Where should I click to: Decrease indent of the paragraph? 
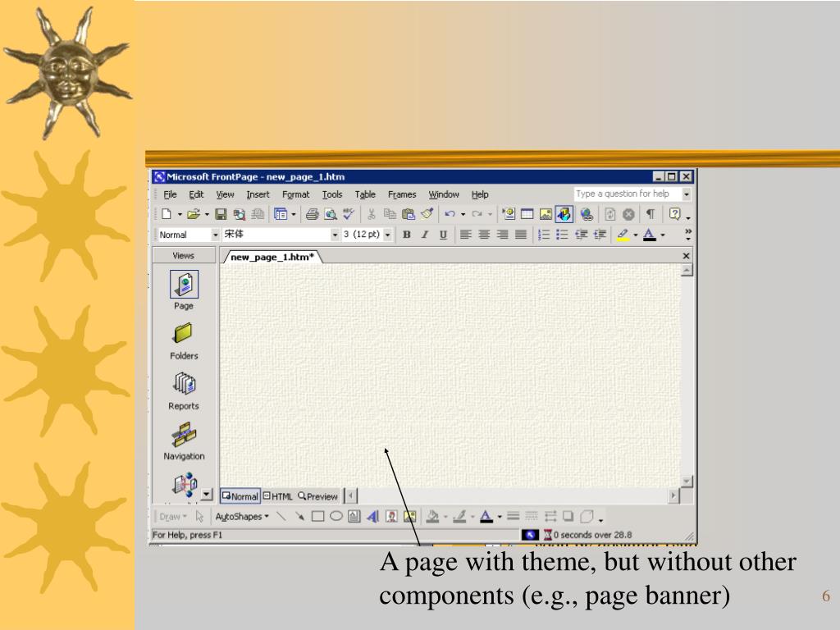click(x=581, y=235)
